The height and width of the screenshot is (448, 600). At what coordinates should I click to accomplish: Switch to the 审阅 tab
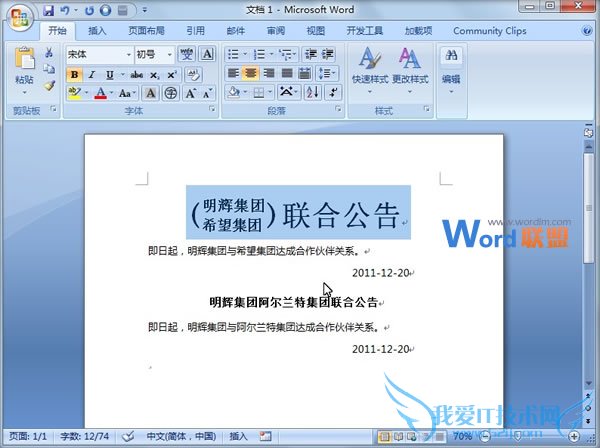276,31
